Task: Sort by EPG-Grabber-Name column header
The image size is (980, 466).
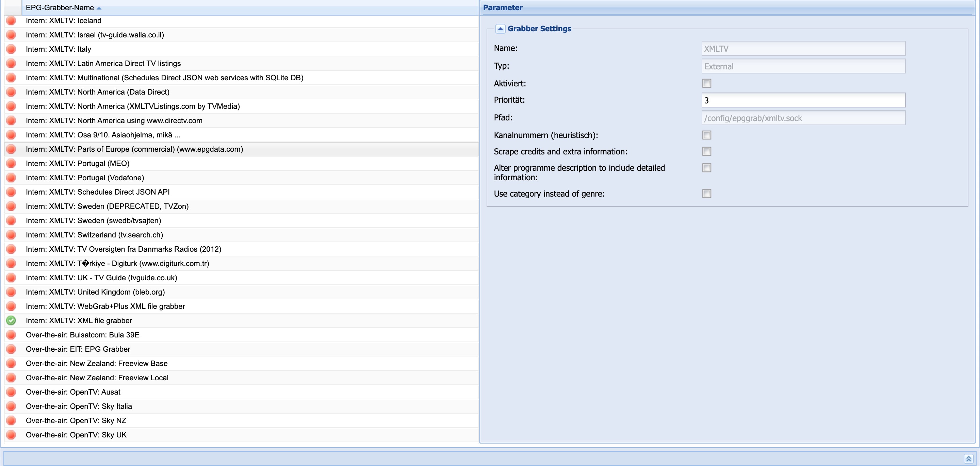Action: [x=249, y=7]
